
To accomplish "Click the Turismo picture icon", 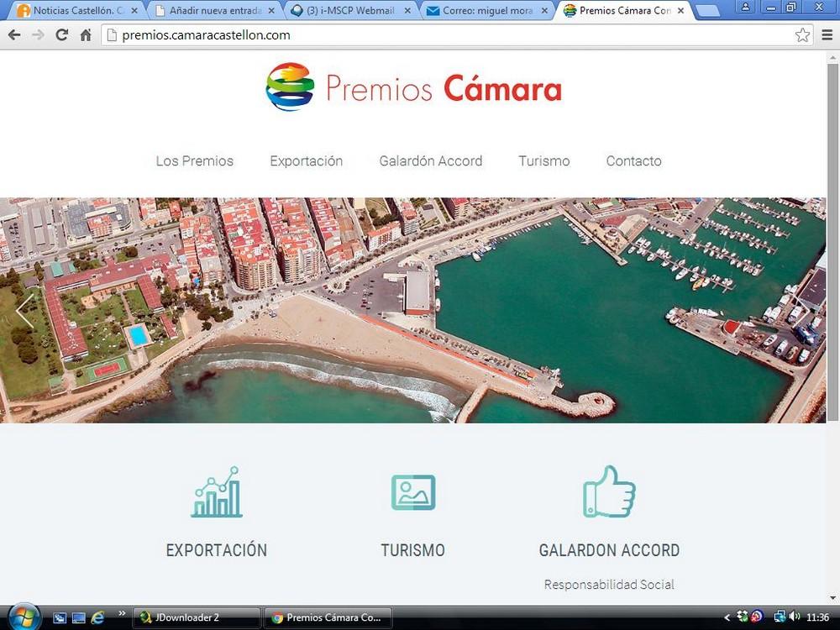I will point(412,492).
